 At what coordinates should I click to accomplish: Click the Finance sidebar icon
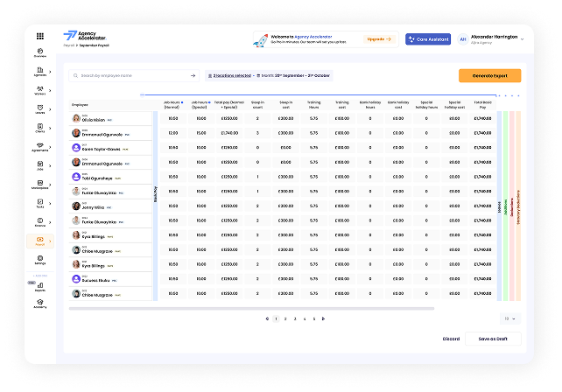pyautogui.click(x=40, y=222)
